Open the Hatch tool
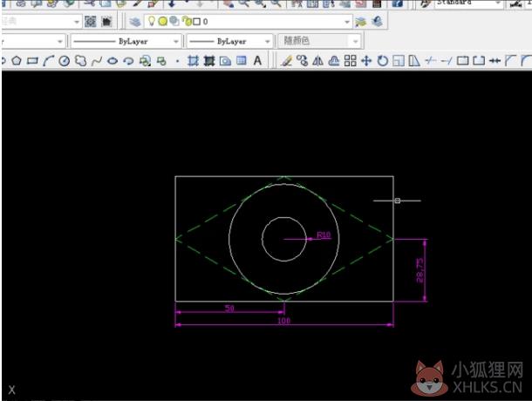 (x=193, y=61)
